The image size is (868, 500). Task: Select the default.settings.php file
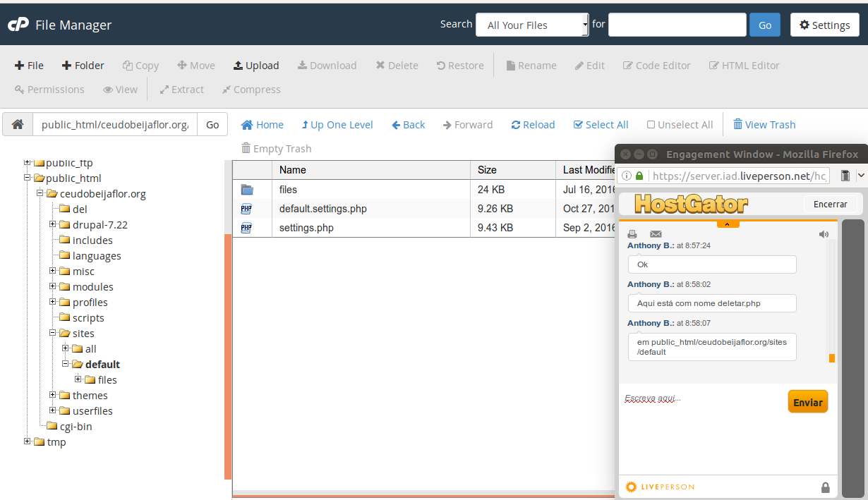323,209
